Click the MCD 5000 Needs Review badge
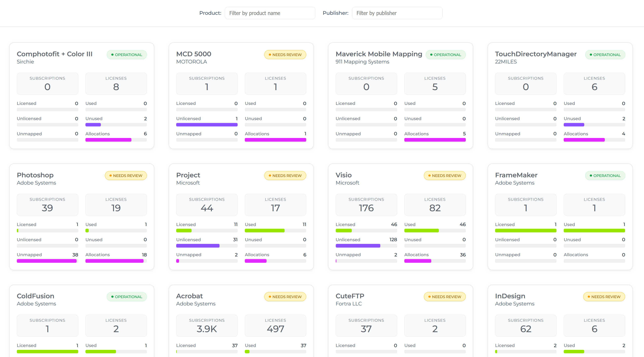 click(285, 54)
